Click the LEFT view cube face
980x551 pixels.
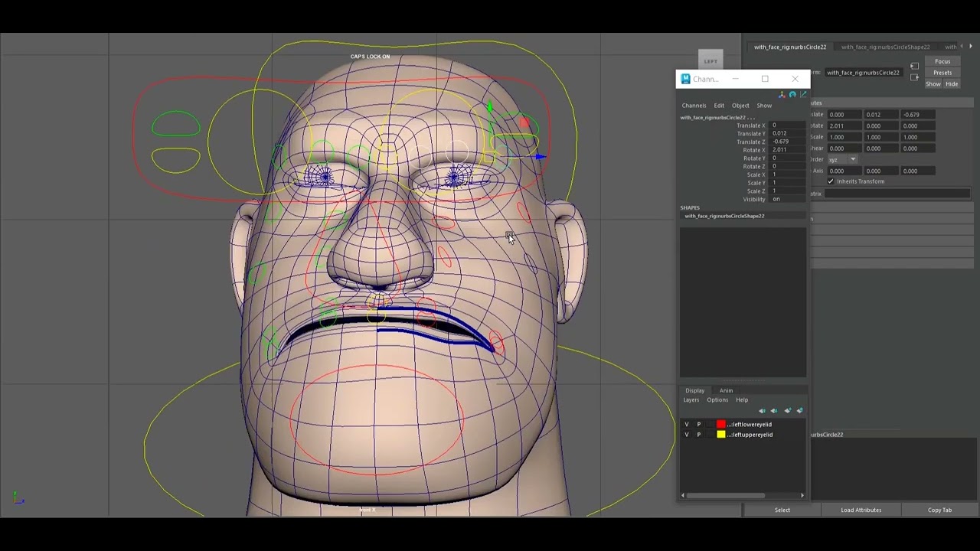coord(710,61)
